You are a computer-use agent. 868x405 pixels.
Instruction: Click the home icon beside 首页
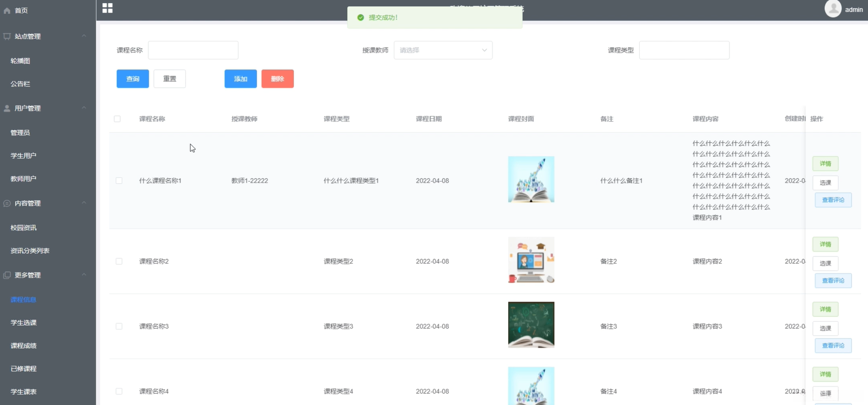(7, 10)
